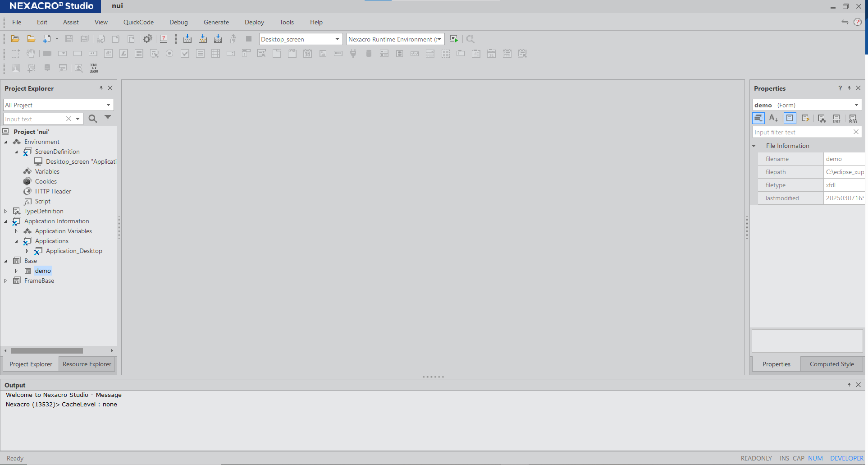Click the open project folder icon

15,39
